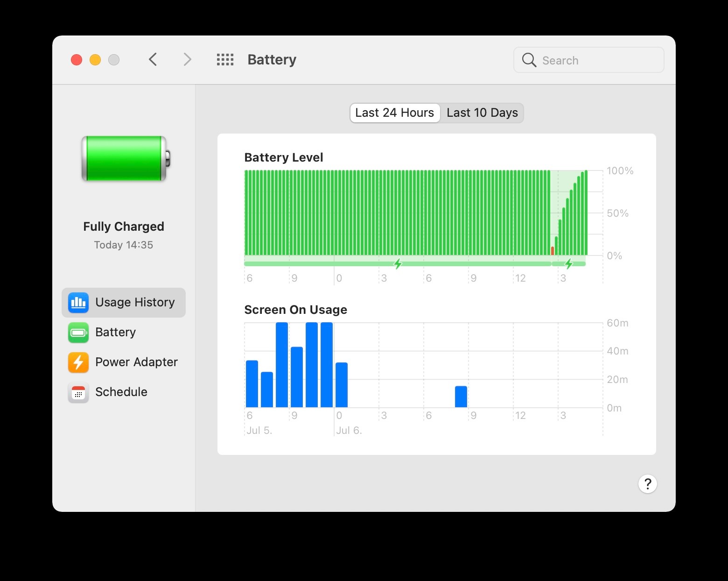Click the Fully Charged status text
This screenshot has width=728, height=581.
pos(124,227)
